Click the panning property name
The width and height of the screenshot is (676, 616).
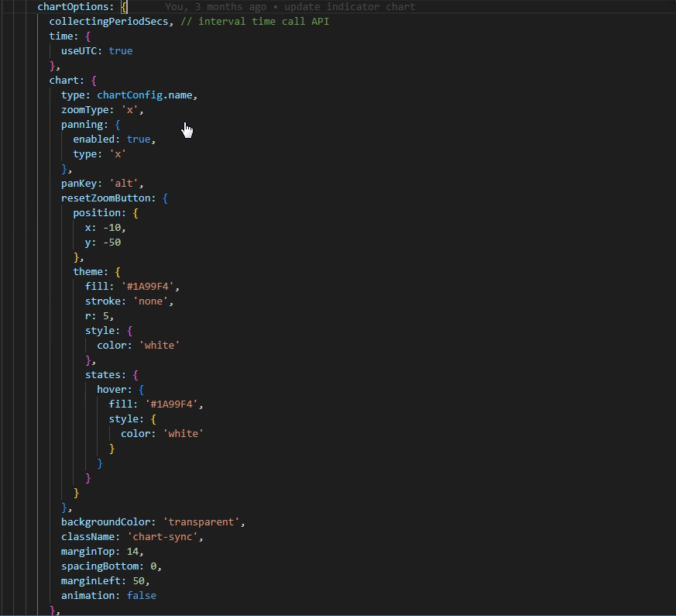[x=81, y=125]
